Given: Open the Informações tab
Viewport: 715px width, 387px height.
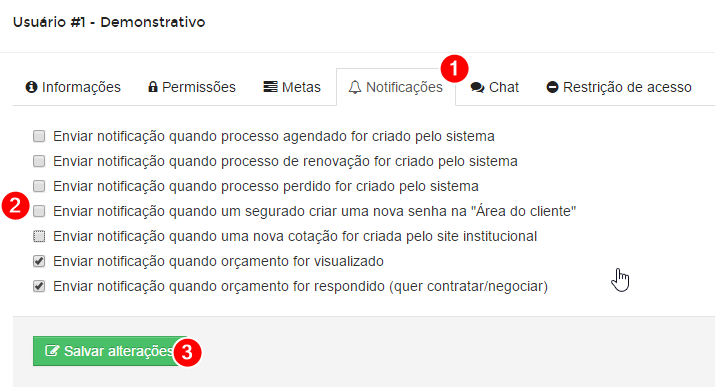Looking at the screenshot, I should pyautogui.click(x=73, y=87).
